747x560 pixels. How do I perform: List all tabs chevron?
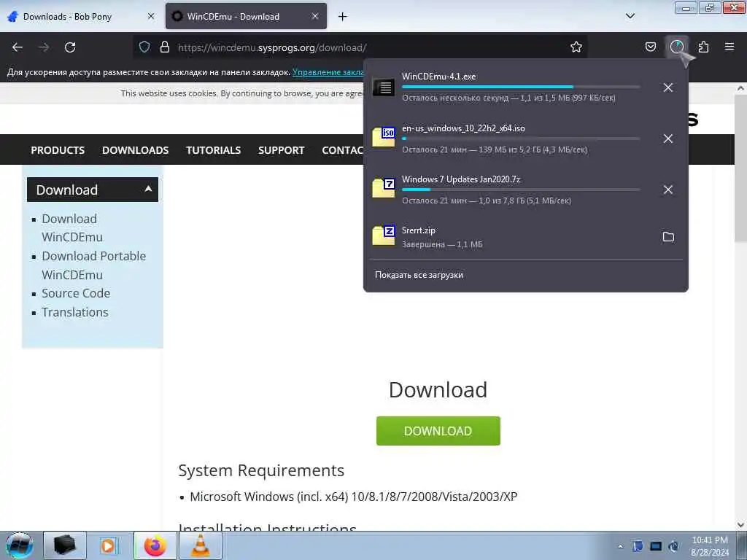(630, 16)
